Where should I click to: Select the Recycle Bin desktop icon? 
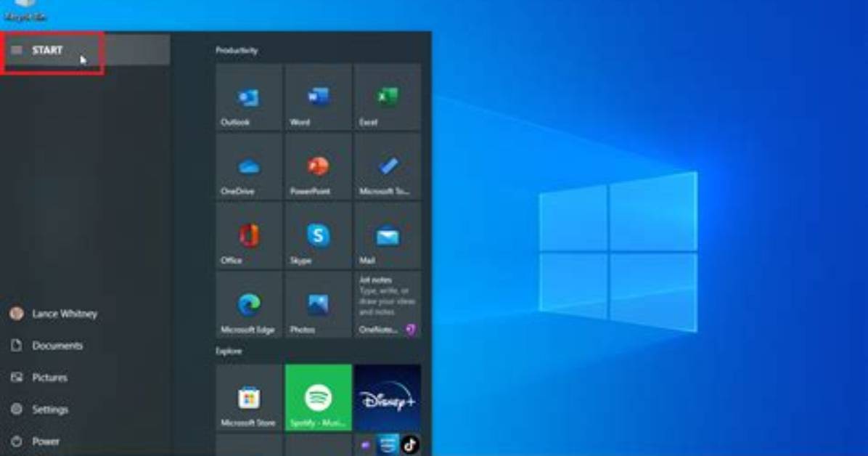25,10
